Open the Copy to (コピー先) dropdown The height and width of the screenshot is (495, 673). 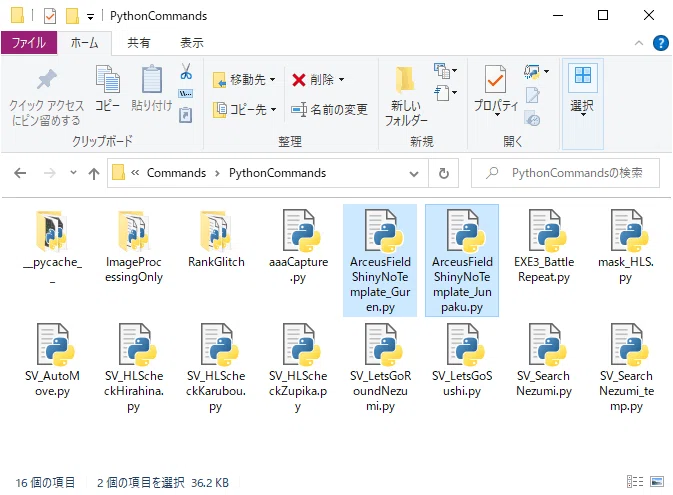click(244, 109)
